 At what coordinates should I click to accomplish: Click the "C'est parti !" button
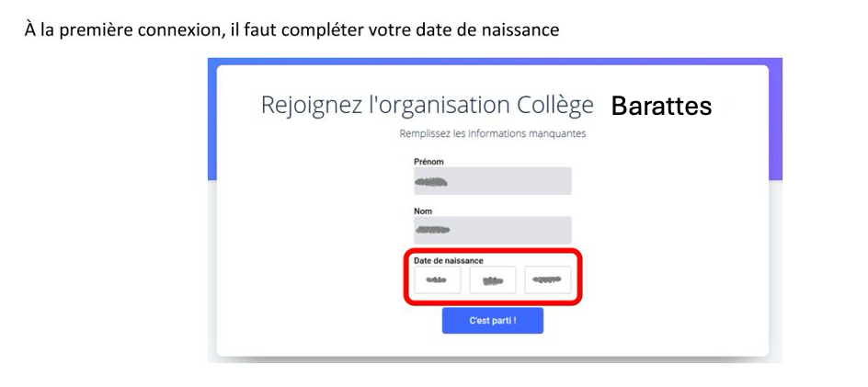click(493, 321)
